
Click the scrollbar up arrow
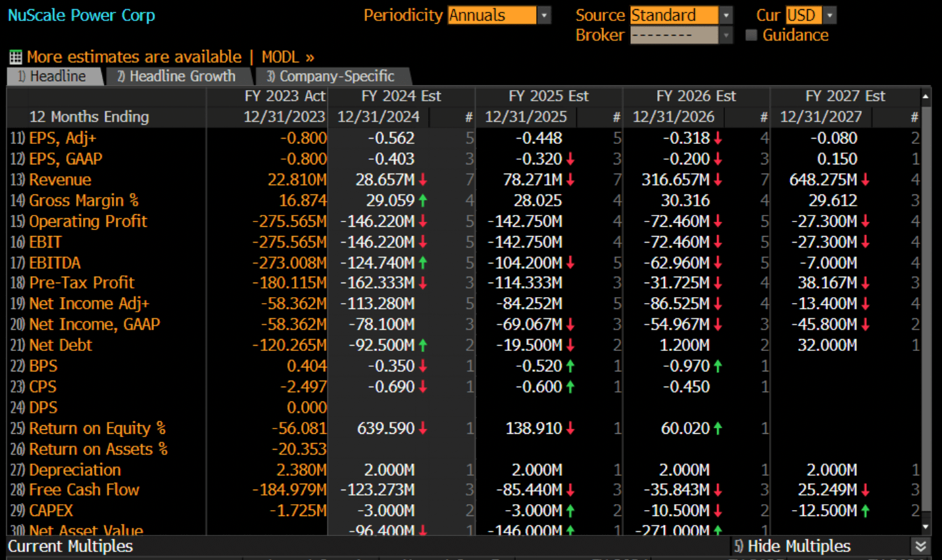tap(926, 96)
